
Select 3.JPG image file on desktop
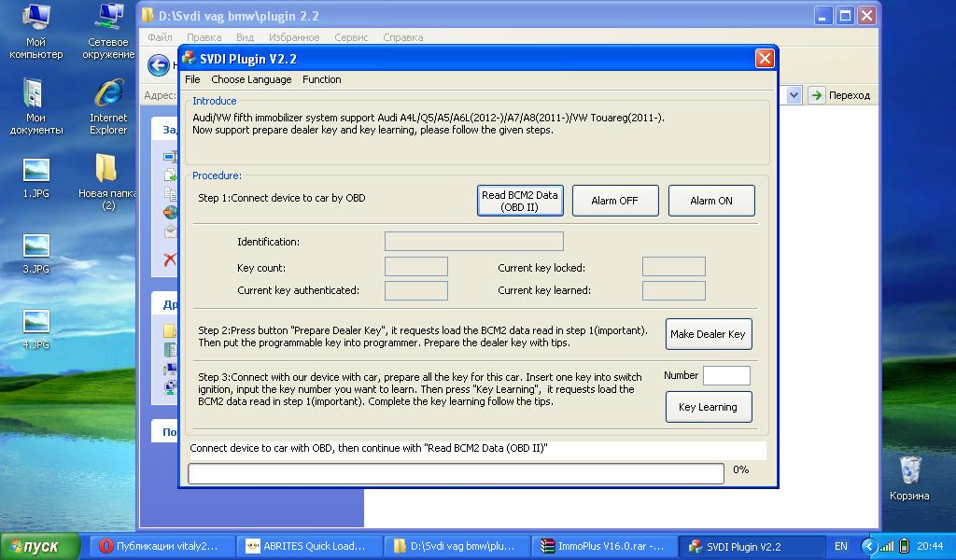click(x=36, y=254)
